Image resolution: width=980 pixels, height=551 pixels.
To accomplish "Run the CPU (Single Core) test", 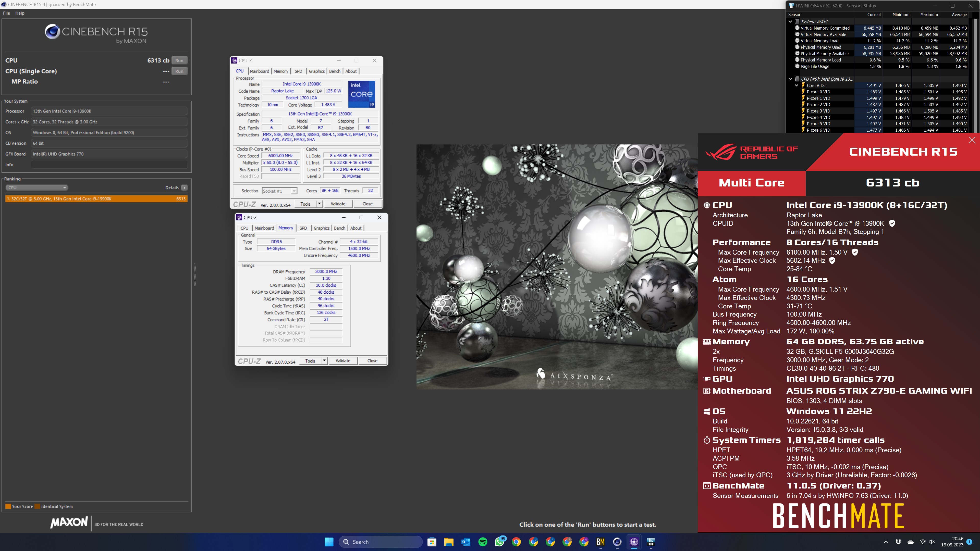I will coord(179,71).
